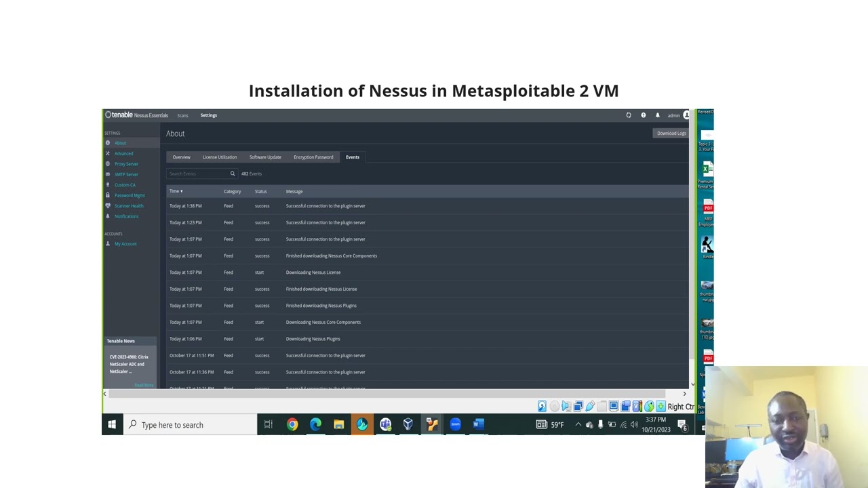Open the My Account link
The width and height of the screenshot is (868, 488).
(125, 244)
